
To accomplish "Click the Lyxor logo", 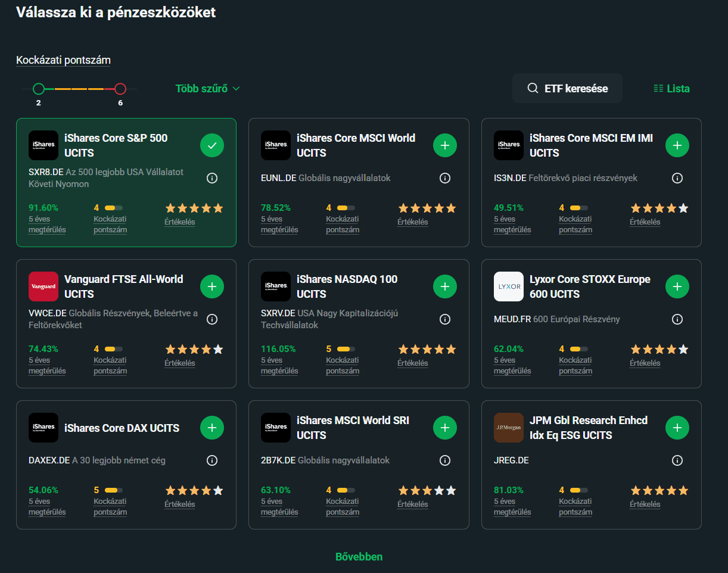I will (x=509, y=286).
